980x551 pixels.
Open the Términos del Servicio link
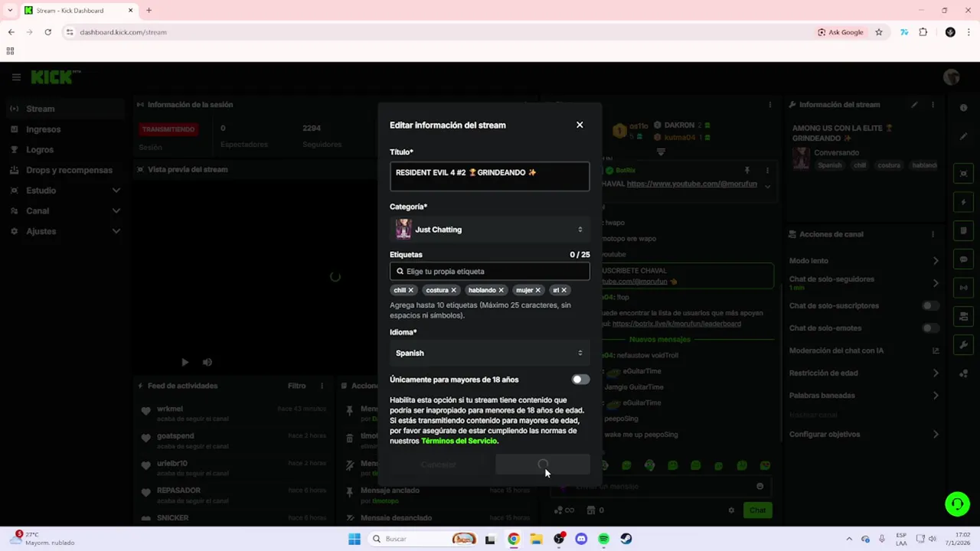(x=459, y=441)
